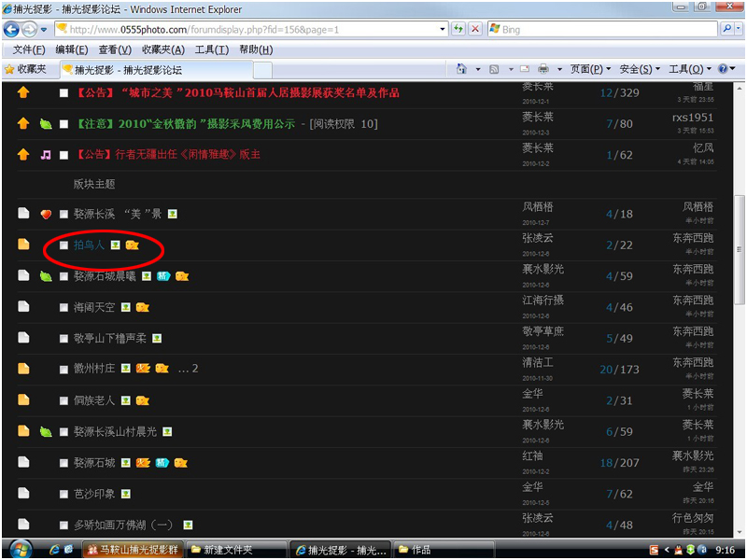Click the Read Mail envelope icon
Viewport: 747px width, 560px height.
(x=525, y=69)
